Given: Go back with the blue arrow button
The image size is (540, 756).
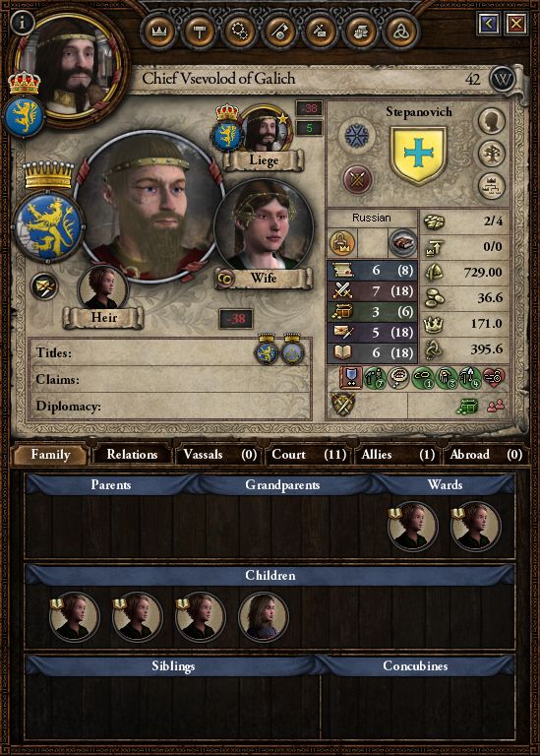Looking at the screenshot, I should click(489, 24).
